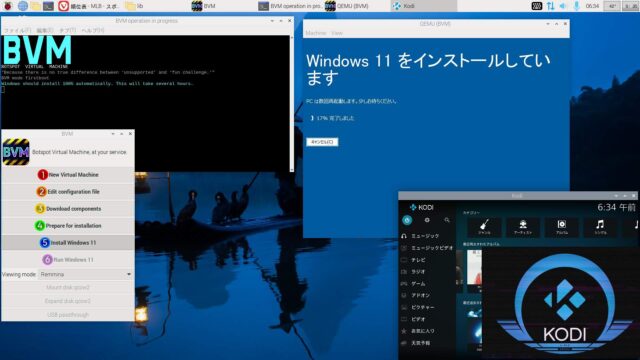Open the QEMU Machine menu
The image size is (640, 360).
pos(316,33)
